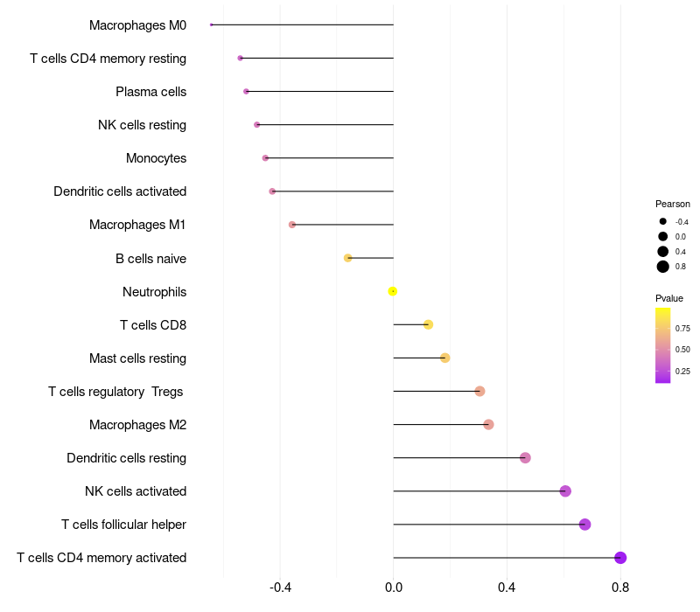
Task: Click the Mast cells resting label
Action: (x=137, y=358)
